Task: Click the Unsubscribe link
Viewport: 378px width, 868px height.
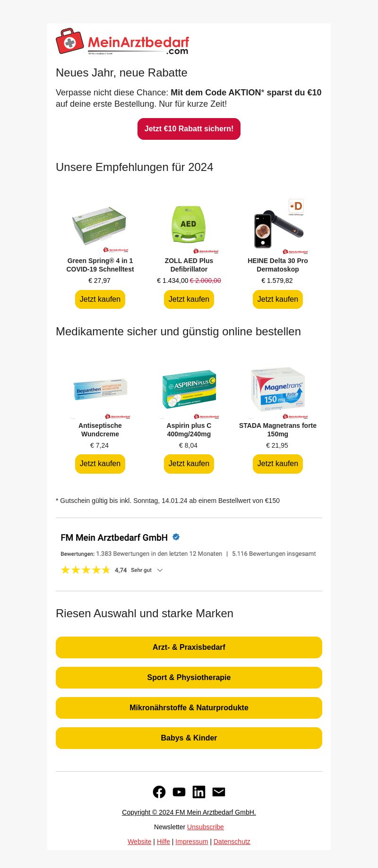Action: (x=206, y=827)
